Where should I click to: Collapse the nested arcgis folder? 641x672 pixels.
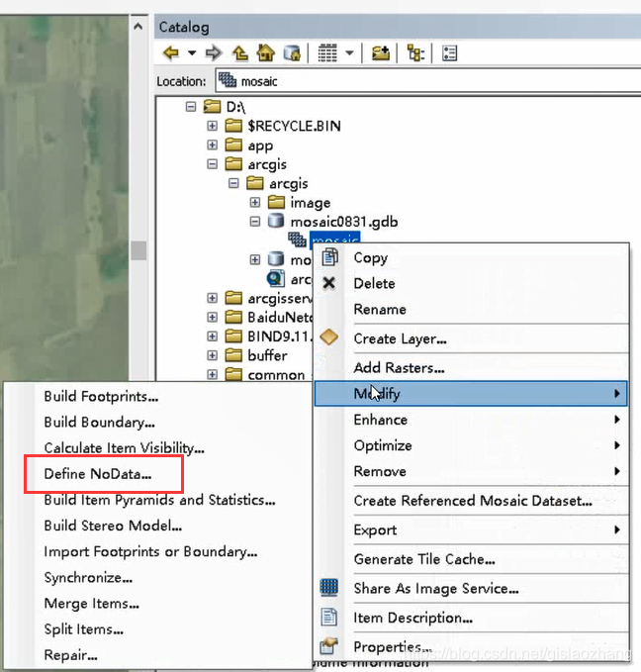(x=233, y=183)
